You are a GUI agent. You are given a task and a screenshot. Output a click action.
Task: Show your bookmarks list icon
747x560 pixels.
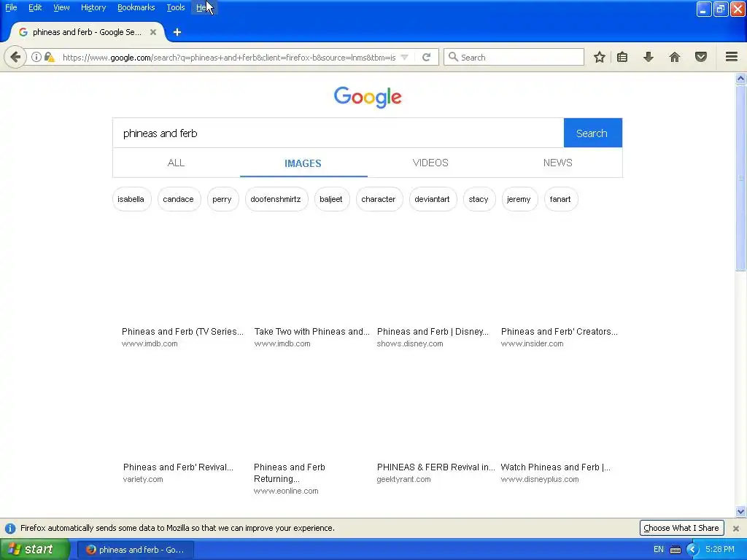[x=622, y=57]
